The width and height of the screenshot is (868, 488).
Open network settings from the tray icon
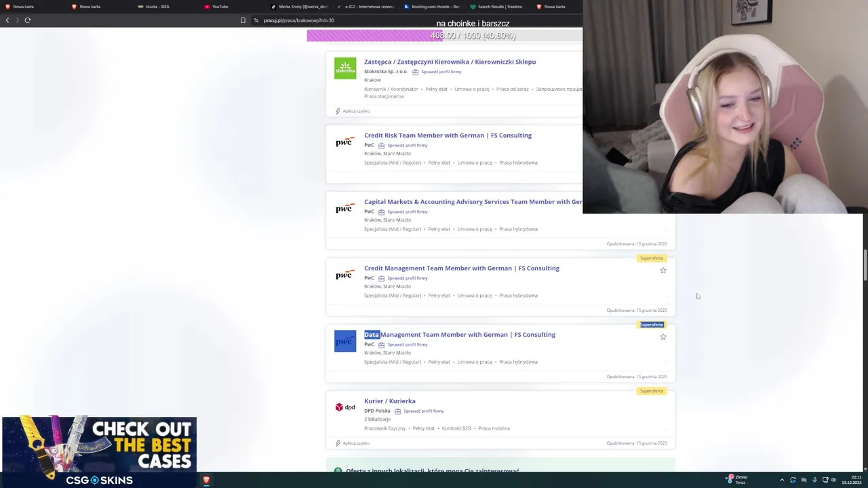[x=825, y=480]
